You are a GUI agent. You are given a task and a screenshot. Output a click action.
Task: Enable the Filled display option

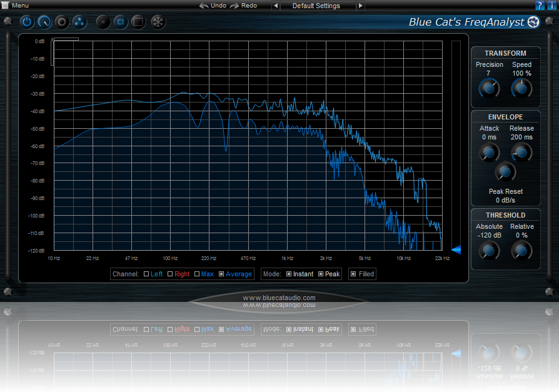click(x=353, y=274)
